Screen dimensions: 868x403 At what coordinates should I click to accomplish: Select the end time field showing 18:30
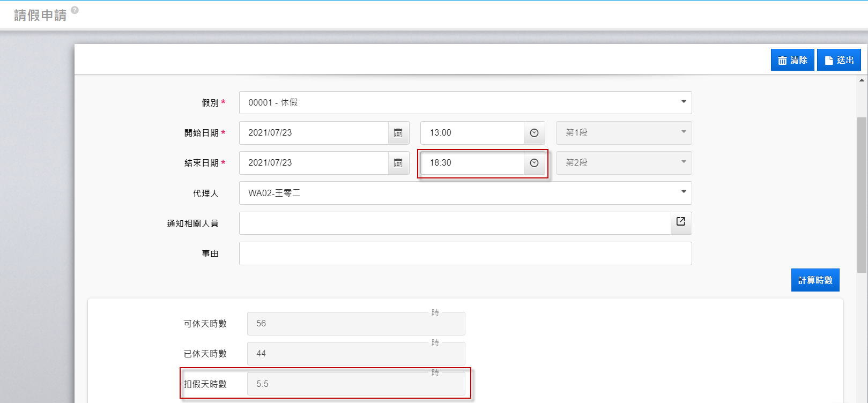(472, 163)
